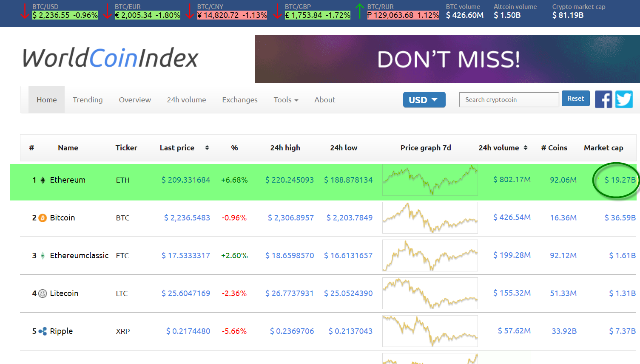Open the Overview page
640x364 pixels.
tap(135, 100)
